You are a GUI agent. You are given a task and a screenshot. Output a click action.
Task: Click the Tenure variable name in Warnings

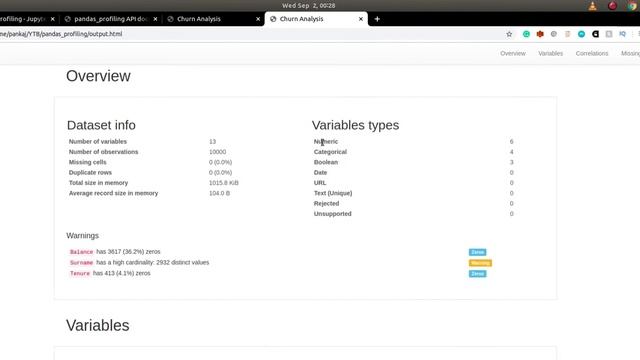[x=80, y=273]
